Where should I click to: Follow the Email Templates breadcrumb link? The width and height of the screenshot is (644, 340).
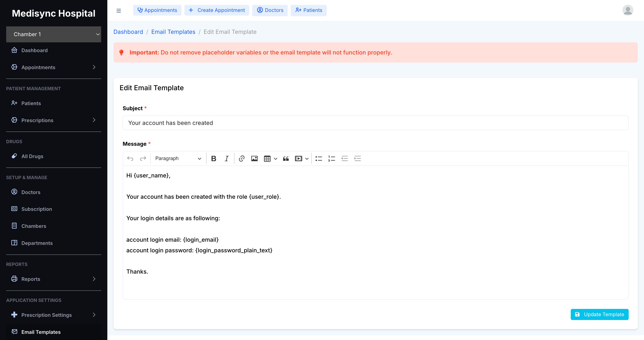173,32
